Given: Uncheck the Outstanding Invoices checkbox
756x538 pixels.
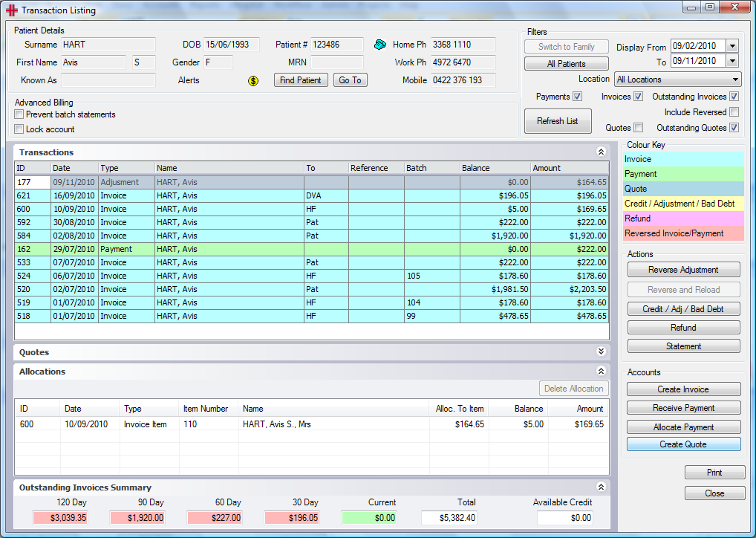Looking at the screenshot, I should (x=734, y=97).
